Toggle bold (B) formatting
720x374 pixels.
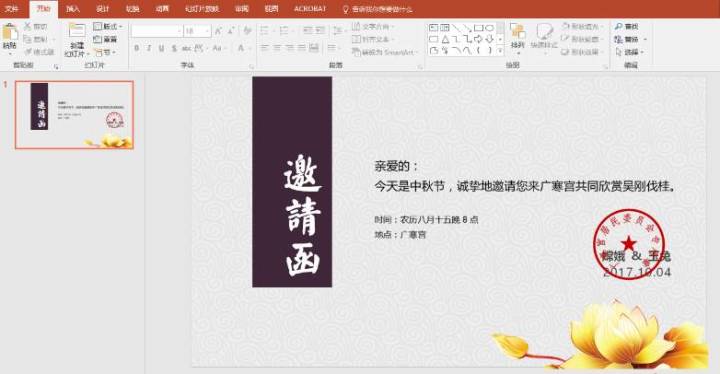click(136, 48)
